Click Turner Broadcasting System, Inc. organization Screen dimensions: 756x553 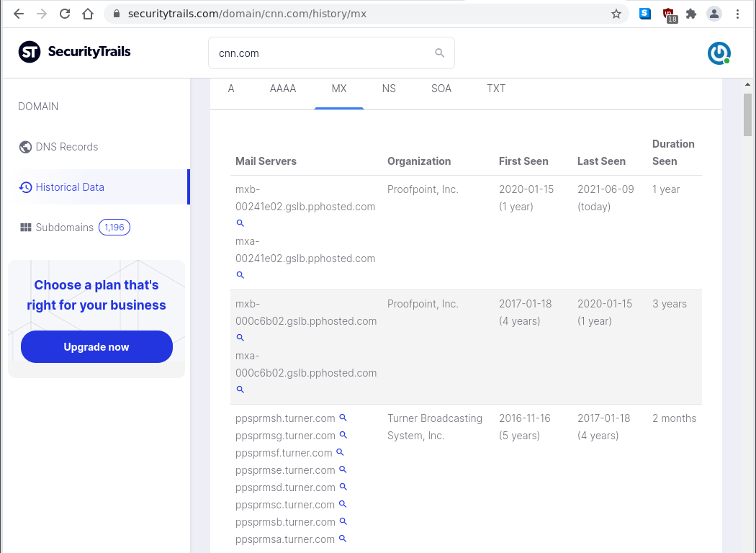tap(434, 427)
